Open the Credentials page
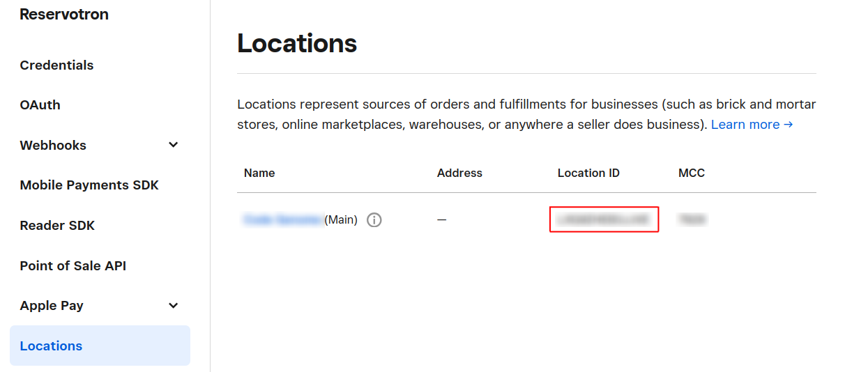This screenshot has width=868, height=372. 56,65
